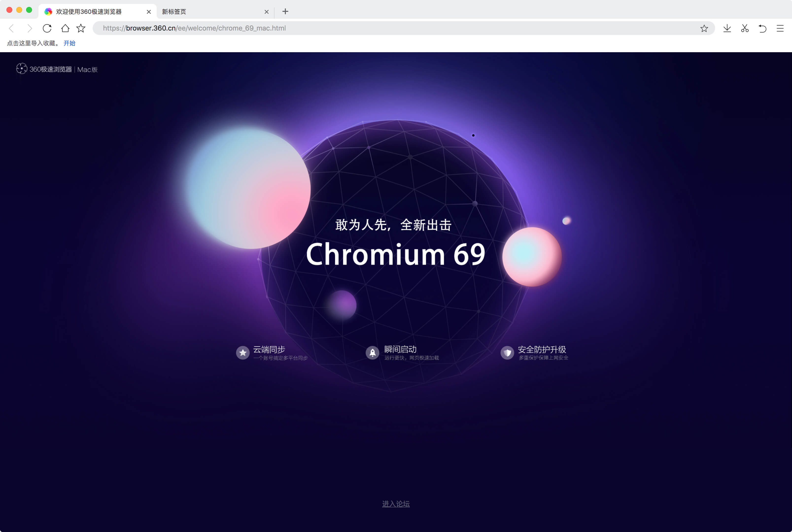792x532 pixels.
Task: Click the 360极速浏览器 logo icon
Action: pyautogui.click(x=22, y=68)
